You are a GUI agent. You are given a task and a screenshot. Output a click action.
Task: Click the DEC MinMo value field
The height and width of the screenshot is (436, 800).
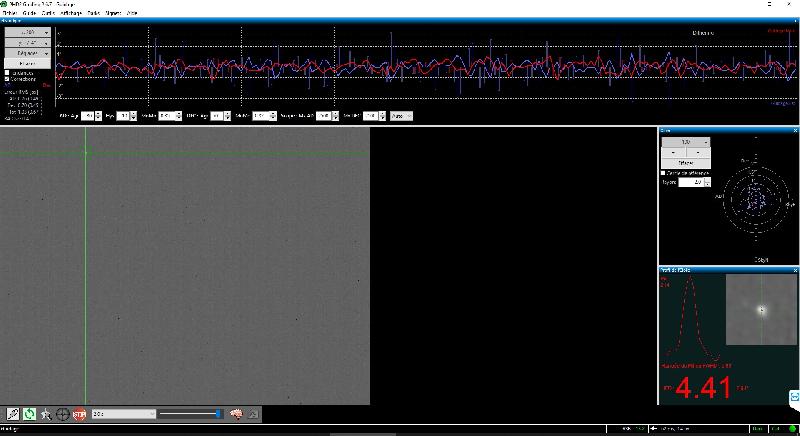261,116
